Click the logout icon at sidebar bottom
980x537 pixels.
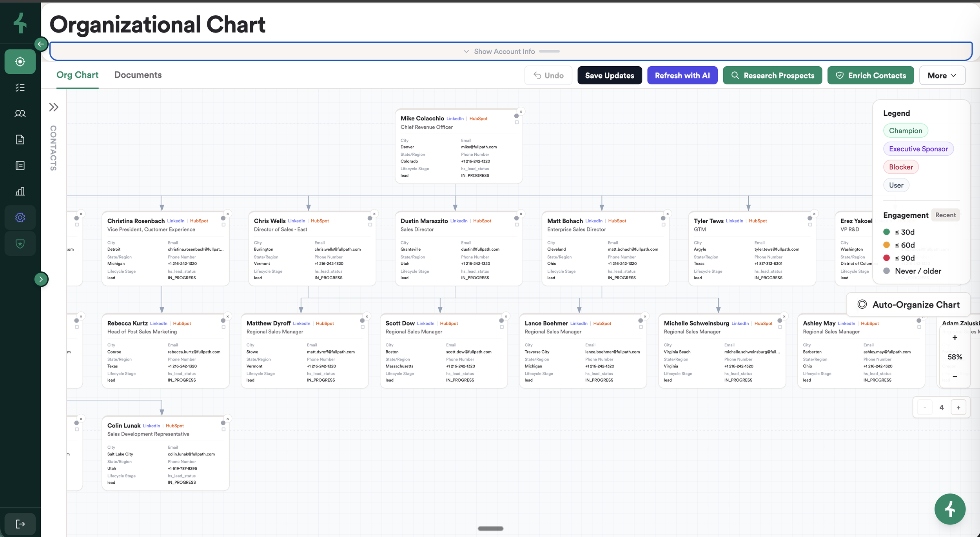pyautogui.click(x=20, y=524)
